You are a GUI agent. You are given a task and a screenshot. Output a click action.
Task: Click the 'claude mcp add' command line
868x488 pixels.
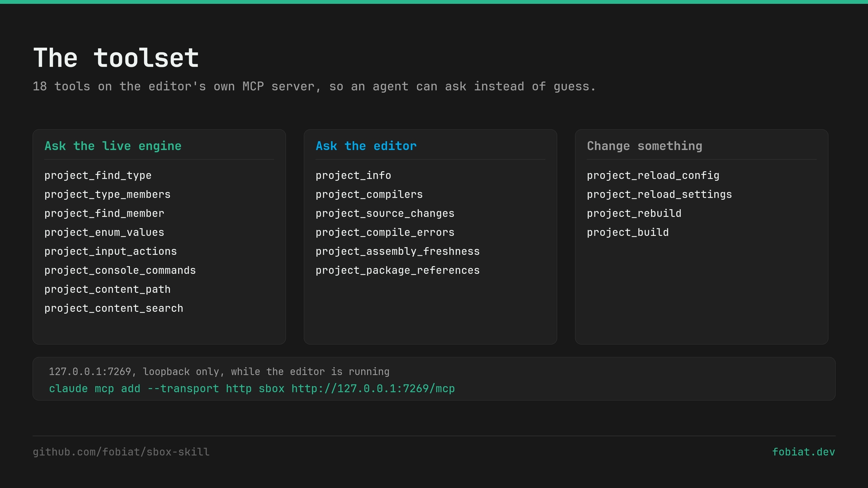coord(252,389)
